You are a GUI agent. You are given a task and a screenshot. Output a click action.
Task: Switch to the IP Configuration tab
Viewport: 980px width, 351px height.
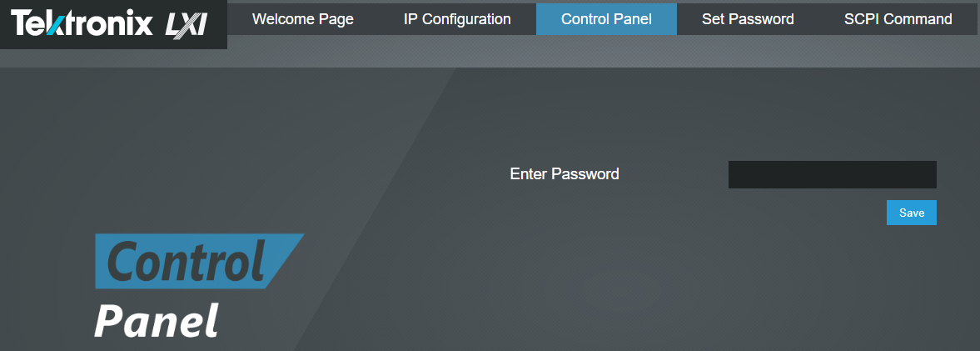click(457, 18)
